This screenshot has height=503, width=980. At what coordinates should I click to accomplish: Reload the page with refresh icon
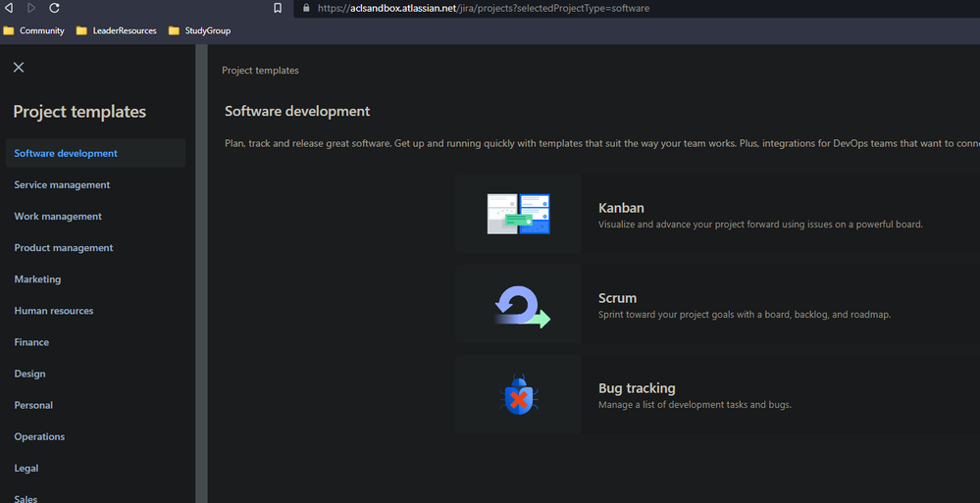click(x=54, y=8)
